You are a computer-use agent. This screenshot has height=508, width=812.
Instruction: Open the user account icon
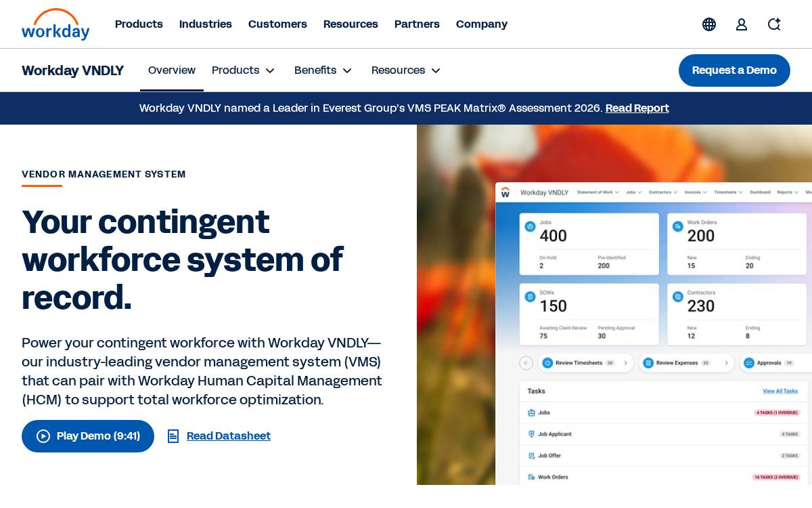click(742, 24)
